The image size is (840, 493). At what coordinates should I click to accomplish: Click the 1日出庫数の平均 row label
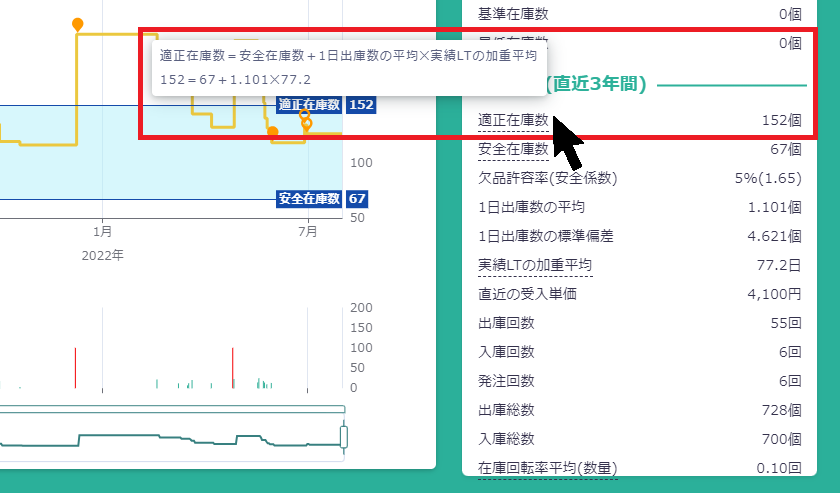(x=532, y=207)
